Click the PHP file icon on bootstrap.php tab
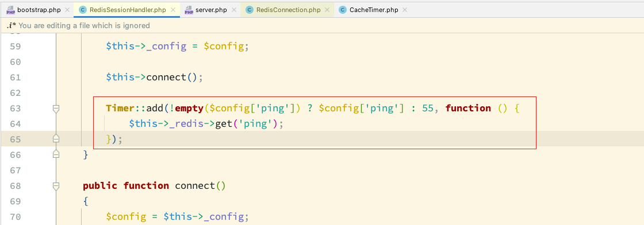This screenshot has height=225, width=644. point(10,10)
